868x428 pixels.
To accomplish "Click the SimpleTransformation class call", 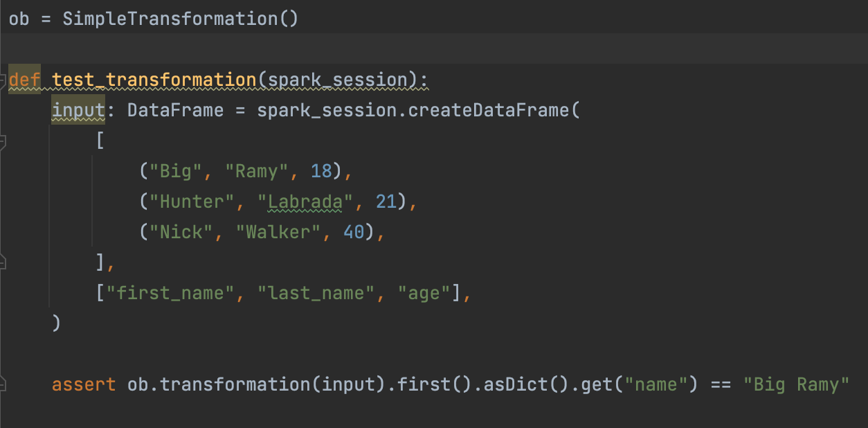I will click(x=170, y=18).
